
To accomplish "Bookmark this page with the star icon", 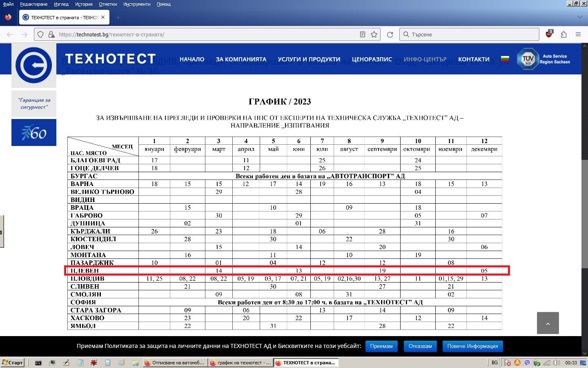I will point(374,35).
